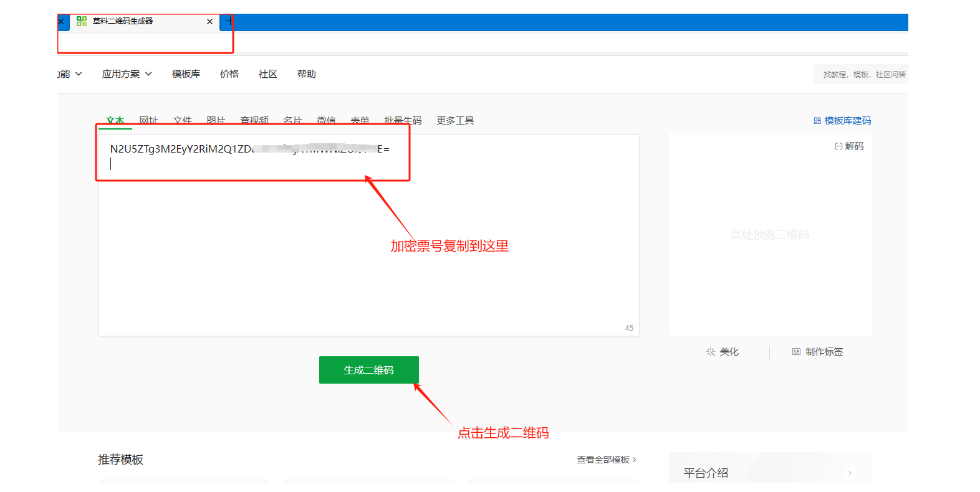Screen dimensions: 980x492
Task: Open the 帮助 navigation item
Action: pyautogui.click(x=306, y=74)
